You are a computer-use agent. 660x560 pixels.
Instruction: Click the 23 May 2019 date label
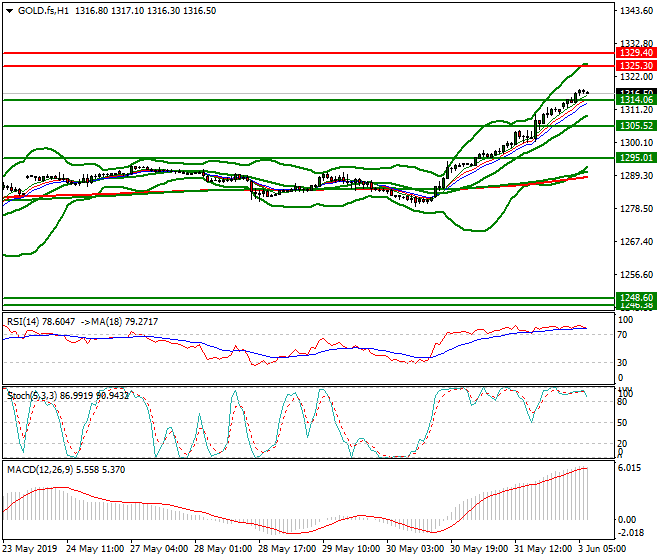tap(29, 549)
